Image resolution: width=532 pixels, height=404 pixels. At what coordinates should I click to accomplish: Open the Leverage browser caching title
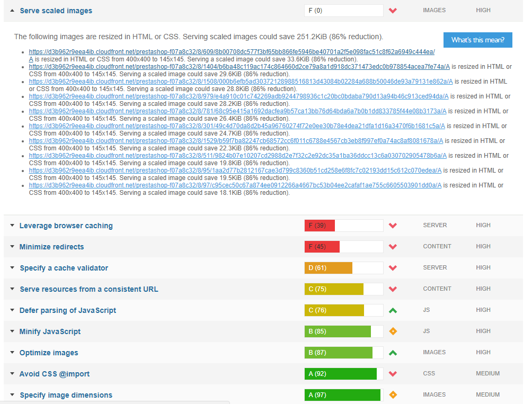(66, 226)
